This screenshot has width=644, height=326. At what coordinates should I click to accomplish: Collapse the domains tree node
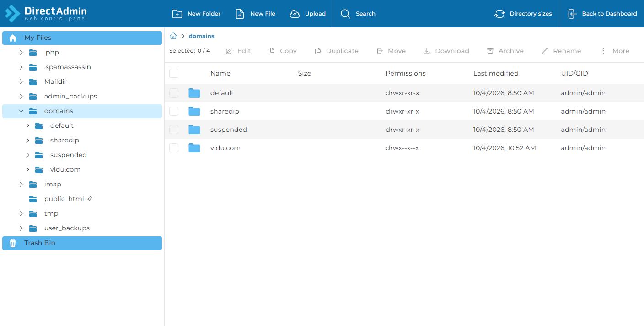[21, 111]
